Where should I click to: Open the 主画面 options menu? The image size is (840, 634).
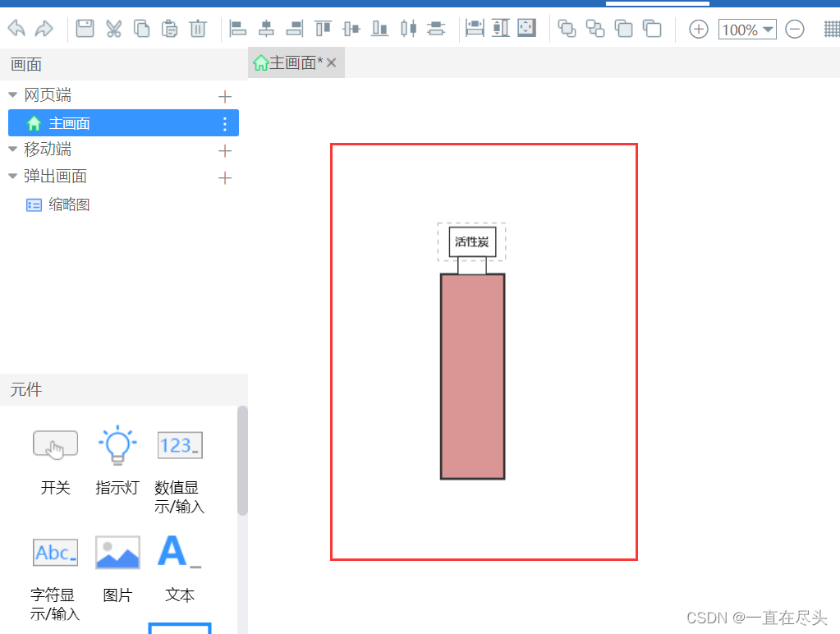(224, 123)
